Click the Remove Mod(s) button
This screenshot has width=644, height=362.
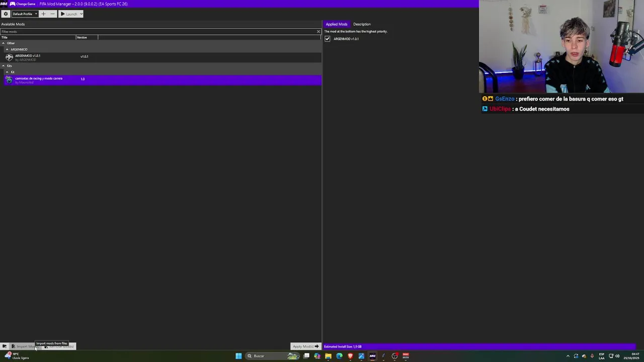tap(59, 346)
